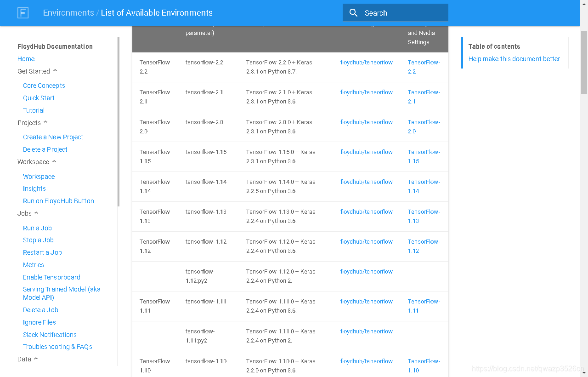The height and width of the screenshot is (377, 588).
Task: Select TensorFlow 1.15.0 + Keras description cell
Action: (281, 156)
